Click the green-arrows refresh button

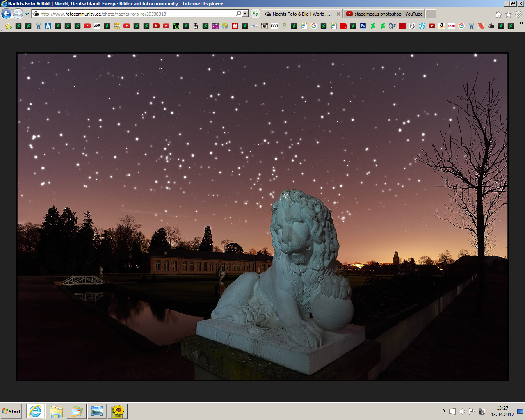coord(256,14)
